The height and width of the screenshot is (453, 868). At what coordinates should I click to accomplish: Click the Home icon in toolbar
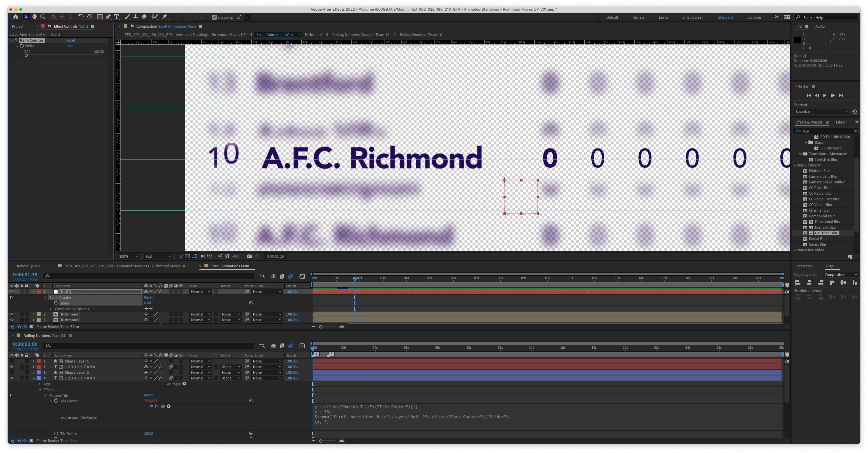pyautogui.click(x=16, y=17)
